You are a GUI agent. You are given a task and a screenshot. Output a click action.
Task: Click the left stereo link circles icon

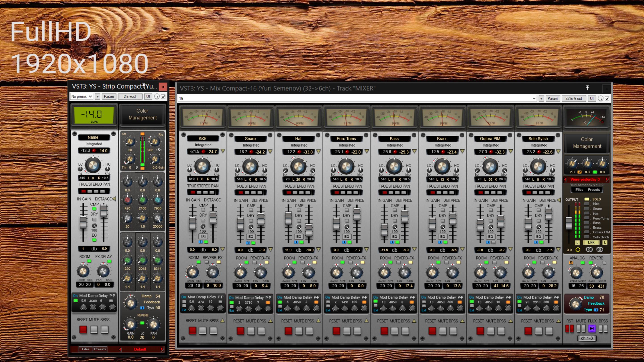pyautogui.click(x=589, y=250)
